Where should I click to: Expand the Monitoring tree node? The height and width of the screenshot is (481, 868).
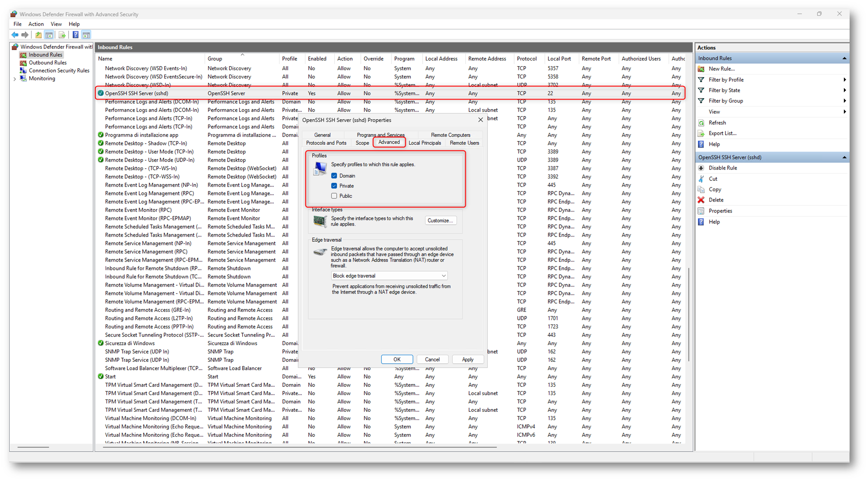click(15, 79)
